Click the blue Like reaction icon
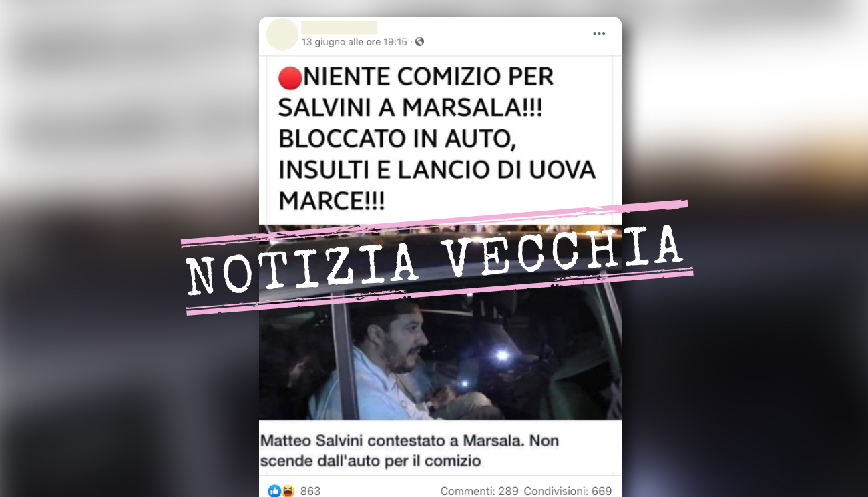The image size is (868, 497). point(274,491)
